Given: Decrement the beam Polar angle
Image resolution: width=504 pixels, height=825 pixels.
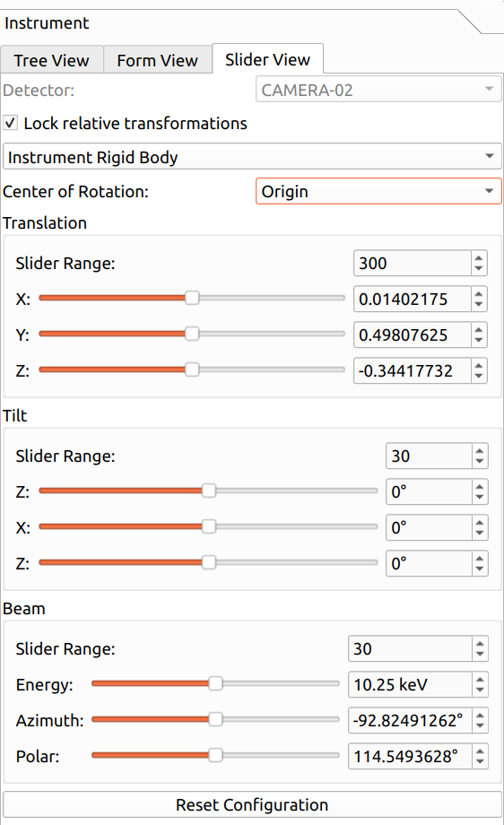Looking at the screenshot, I should click(479, 762).
